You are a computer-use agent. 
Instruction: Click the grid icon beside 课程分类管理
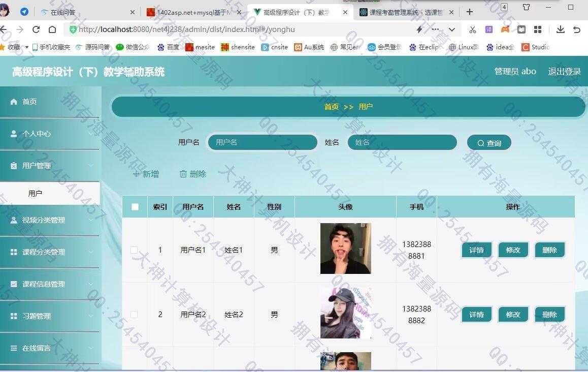click(x=14, y=252)
